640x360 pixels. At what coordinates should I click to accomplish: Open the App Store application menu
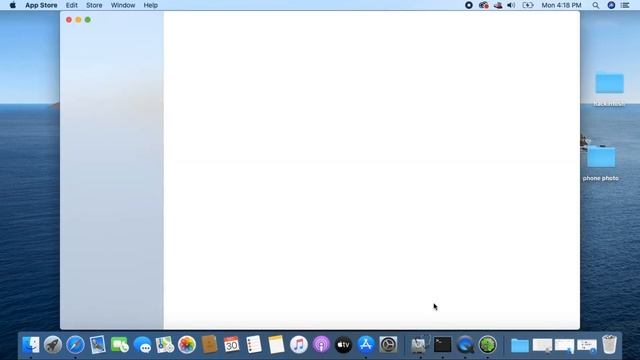pos(41,5)
